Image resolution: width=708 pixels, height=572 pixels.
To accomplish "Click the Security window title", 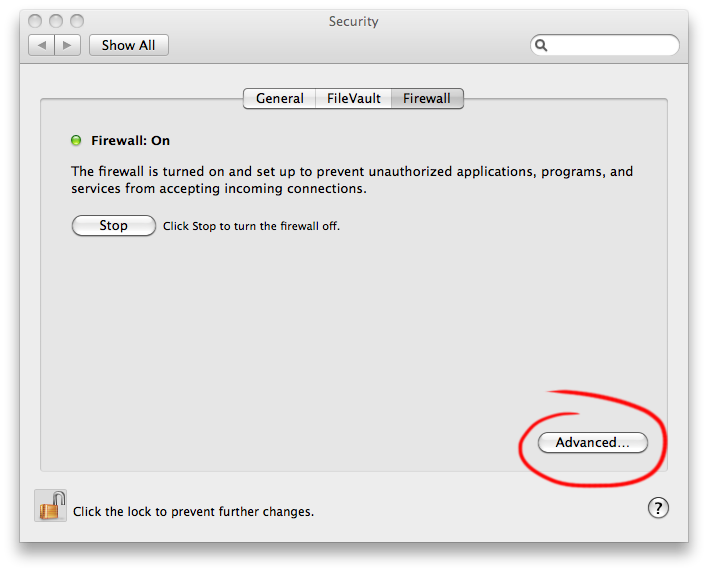I will [354, 21].
